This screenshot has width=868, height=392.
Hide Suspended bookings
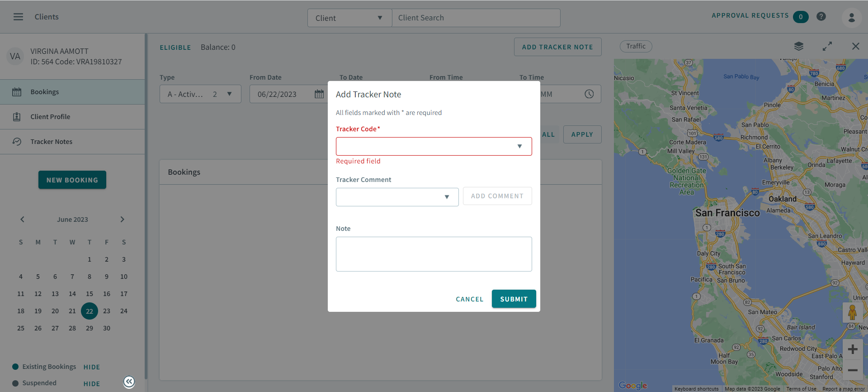point(92,384)
